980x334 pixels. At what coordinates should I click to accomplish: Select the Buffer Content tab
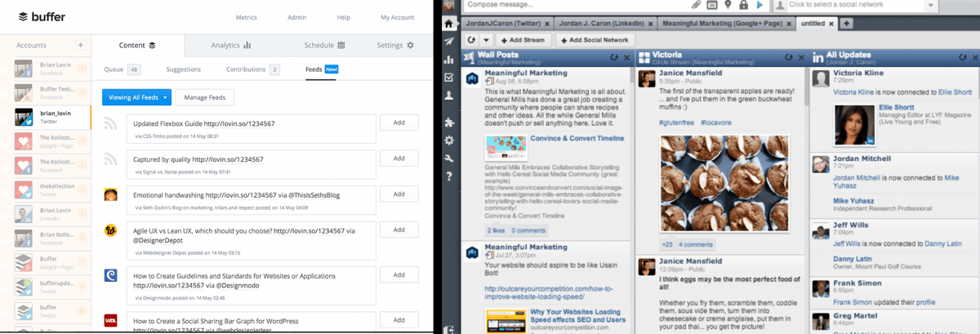tap(137, 46)
